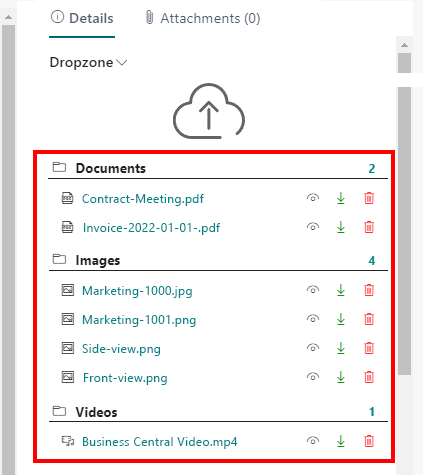Click left scrollbar up arrow
Image resolution: width=423 pixels, height=475 pixels.
point(8,17)
